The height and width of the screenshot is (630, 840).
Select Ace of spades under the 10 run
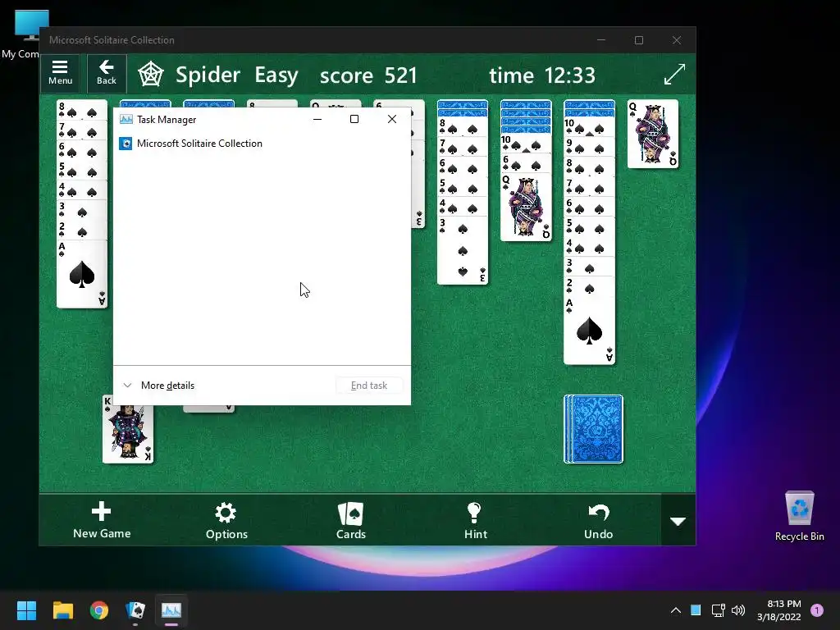pos(589,331)
